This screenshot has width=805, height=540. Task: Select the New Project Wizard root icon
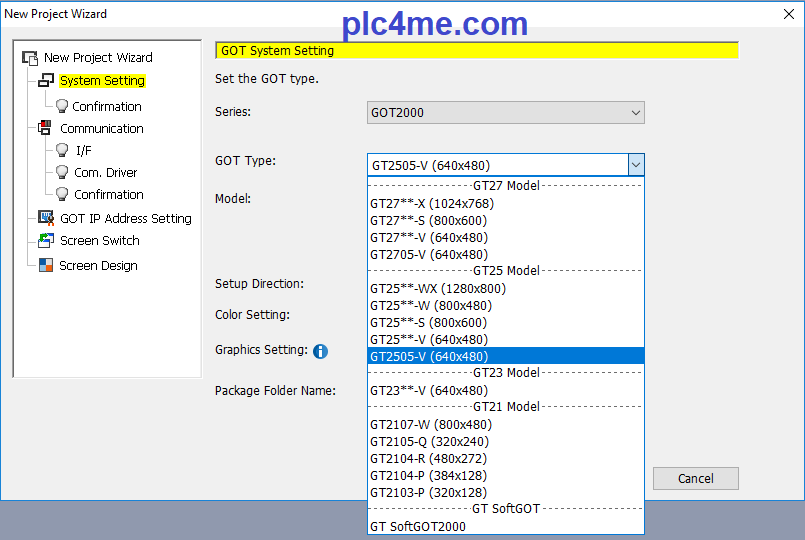pos(30,58)
